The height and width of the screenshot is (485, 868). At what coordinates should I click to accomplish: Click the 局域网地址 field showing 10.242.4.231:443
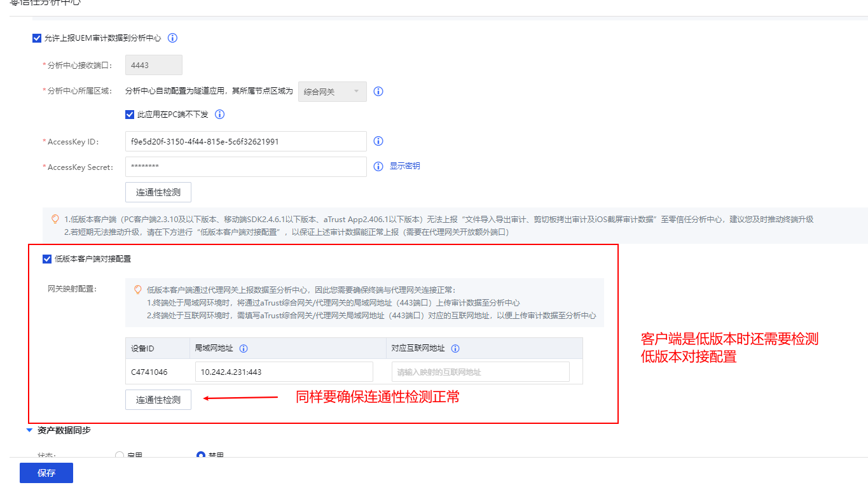284,372
